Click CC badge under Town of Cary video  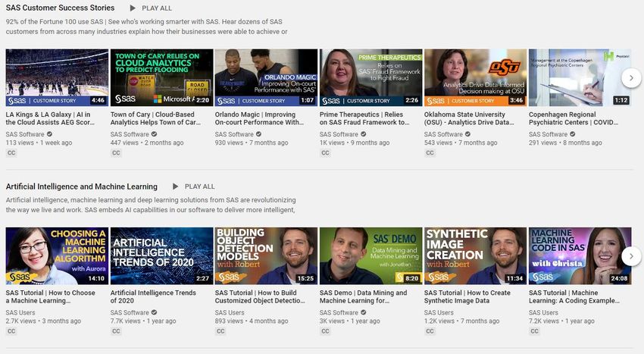pos(116,153)
